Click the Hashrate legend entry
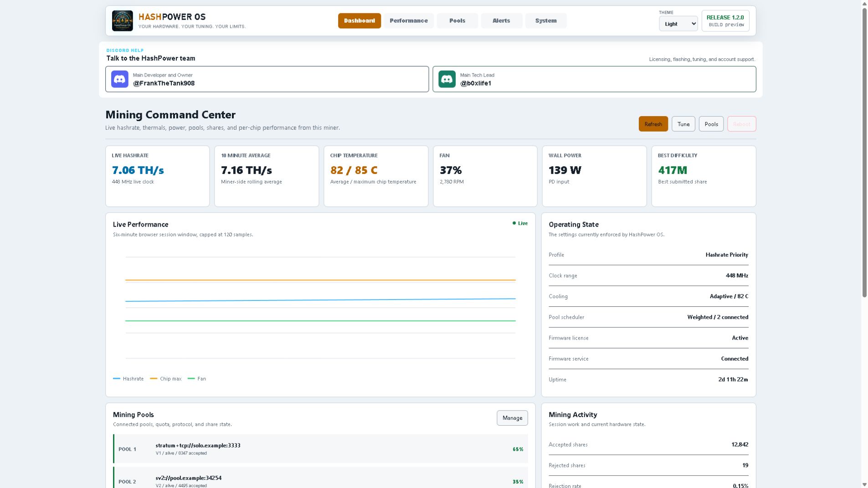 click(128, 379)
